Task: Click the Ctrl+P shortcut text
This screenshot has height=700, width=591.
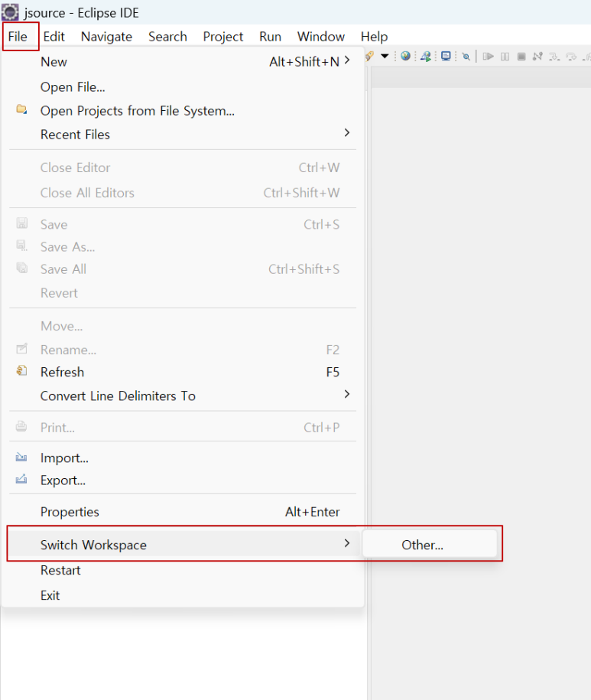Action: (322, 427)
